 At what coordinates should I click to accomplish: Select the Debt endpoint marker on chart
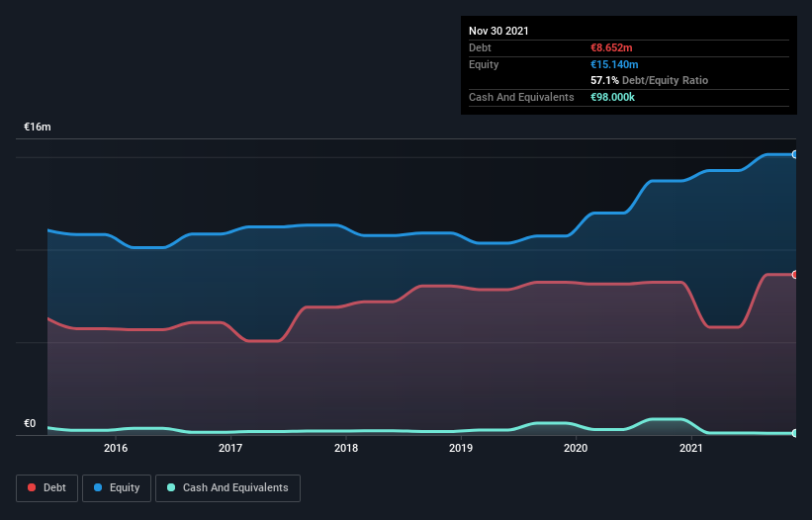795,275
